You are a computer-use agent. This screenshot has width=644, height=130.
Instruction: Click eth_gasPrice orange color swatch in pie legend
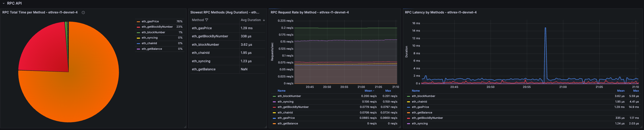click(138, 22)
